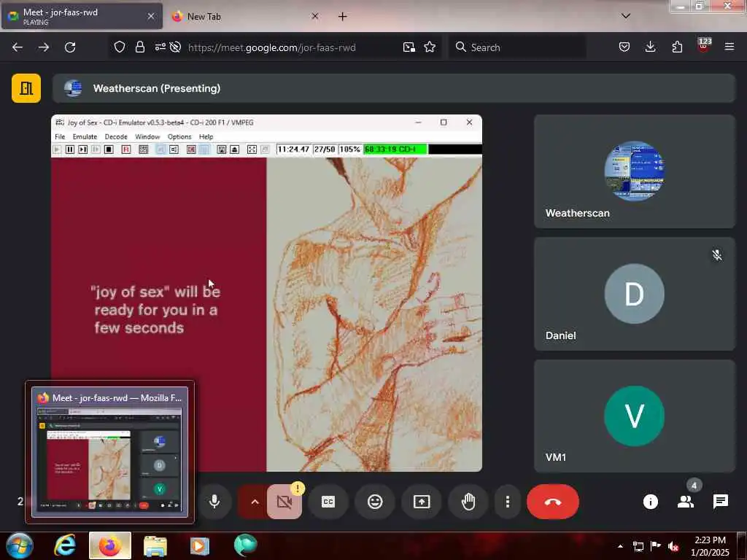Open the Window menu in CD-i Emulator
Screen dimensions: 747x560
147,136
